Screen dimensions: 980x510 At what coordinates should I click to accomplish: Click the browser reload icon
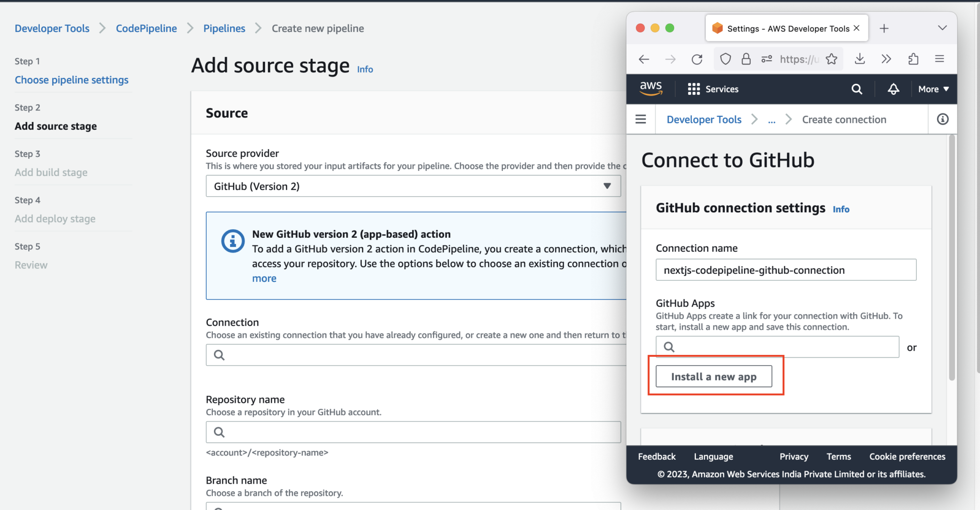697,59
